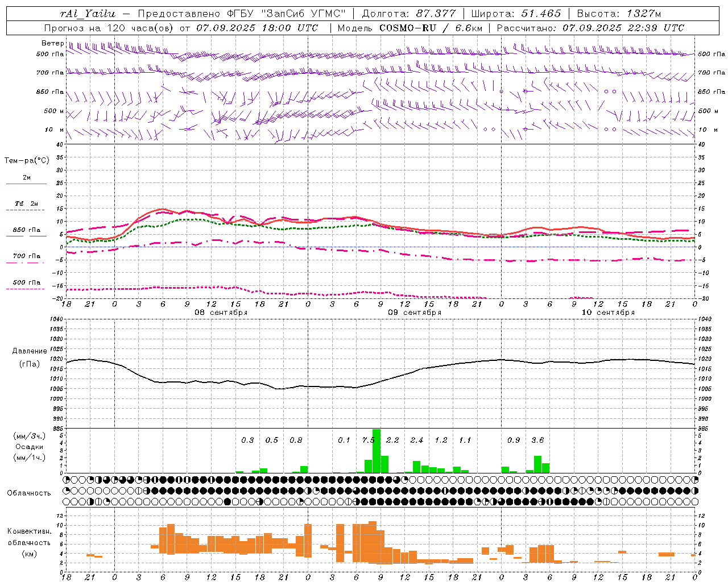This screenshot has height=582, width=728.
Task: Select the 'ЗапСиб УГМС' provider text
Action: [x=303, y=14]
